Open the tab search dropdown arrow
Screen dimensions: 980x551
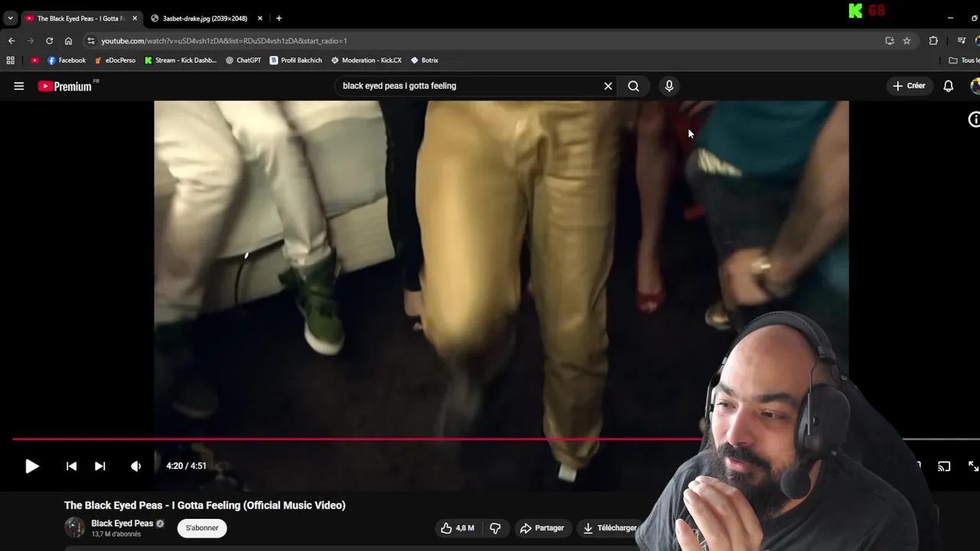point(10,18)
